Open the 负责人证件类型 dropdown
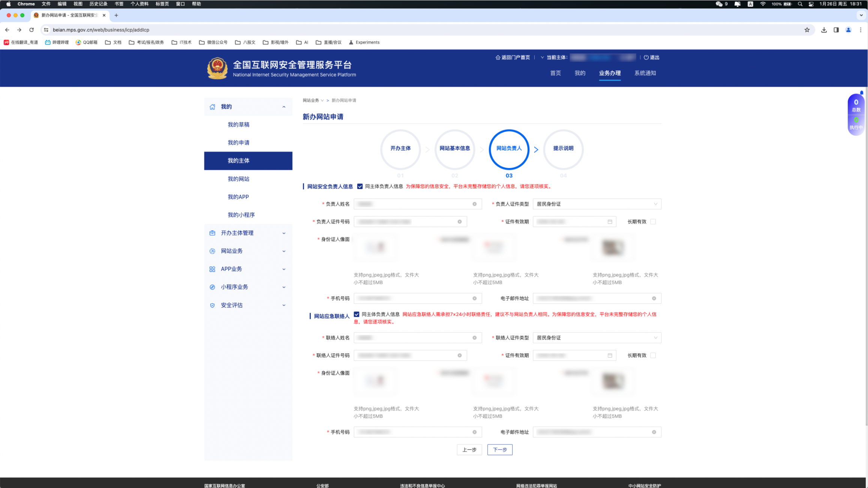The height and width of the screenshot is (488, 868). (x=597, y=204)
